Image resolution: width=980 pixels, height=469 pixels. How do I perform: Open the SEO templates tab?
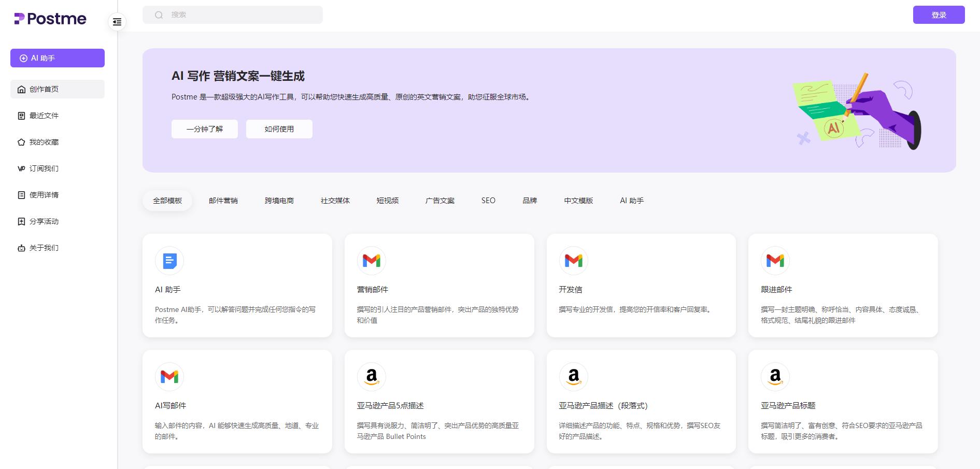pyautogui.click(x=488, y=201)
